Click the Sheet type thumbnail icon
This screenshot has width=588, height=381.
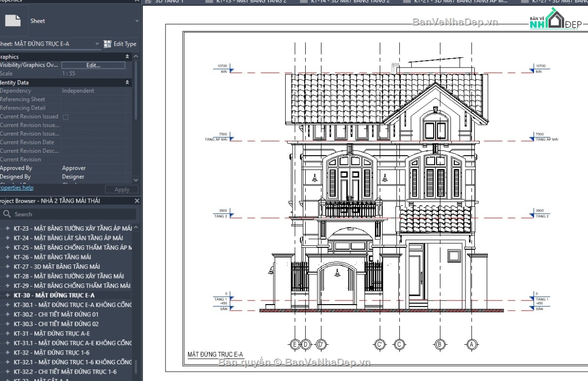click(x=12, y=21)
